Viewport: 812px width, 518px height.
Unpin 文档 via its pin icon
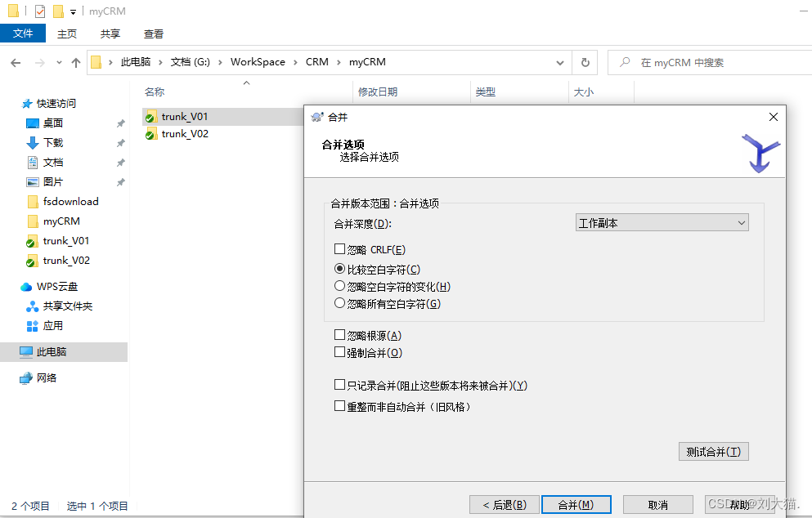point(121,163)
